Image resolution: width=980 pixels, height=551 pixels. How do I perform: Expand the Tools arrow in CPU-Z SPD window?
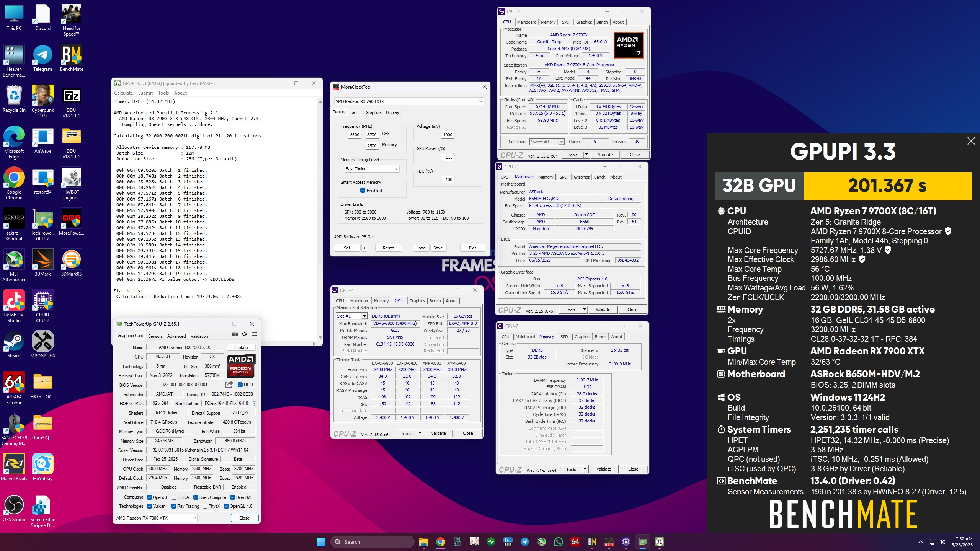pyautogui.click(x=420, y=433)
